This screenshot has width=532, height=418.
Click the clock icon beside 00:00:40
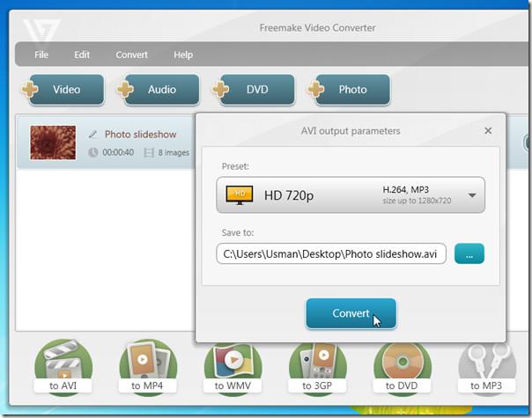[x=93, y=152]
